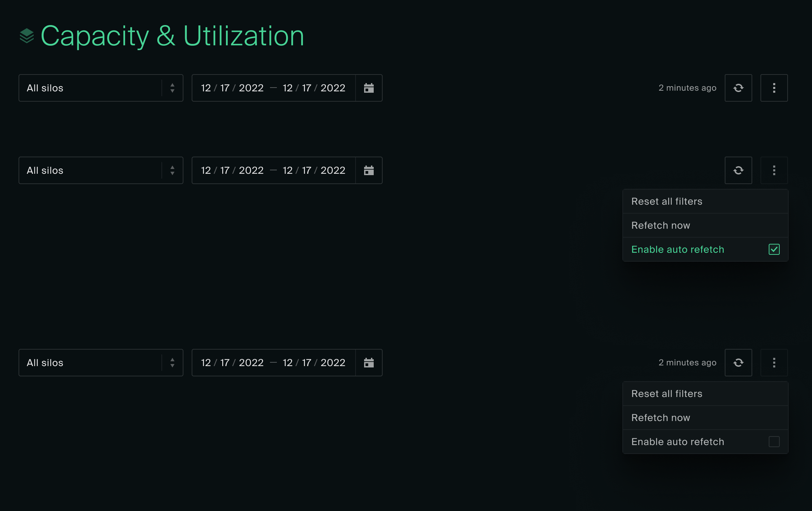Viewport: 812px width, 511px height.
Task: Click Refetch now in the upper context menu
Action: (x=661, y=226)
